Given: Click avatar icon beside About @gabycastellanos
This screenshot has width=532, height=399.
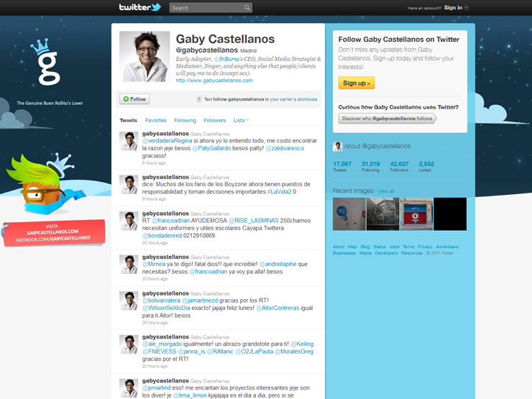Looking at the screenshot, I should [337, 147].
